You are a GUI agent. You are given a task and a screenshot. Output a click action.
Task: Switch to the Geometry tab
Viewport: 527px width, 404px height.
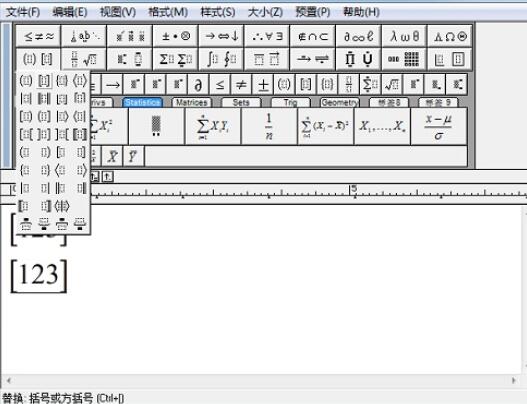[339, 102]
